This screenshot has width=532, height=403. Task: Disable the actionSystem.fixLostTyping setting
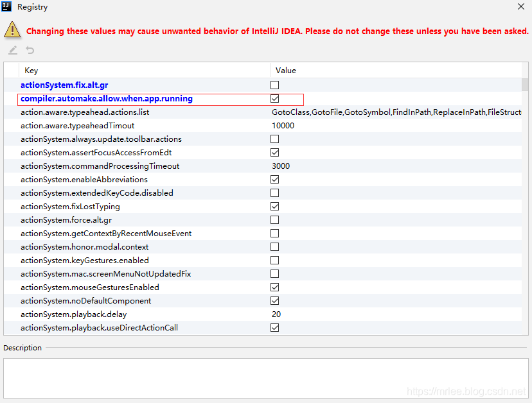(x=274, y=206)
